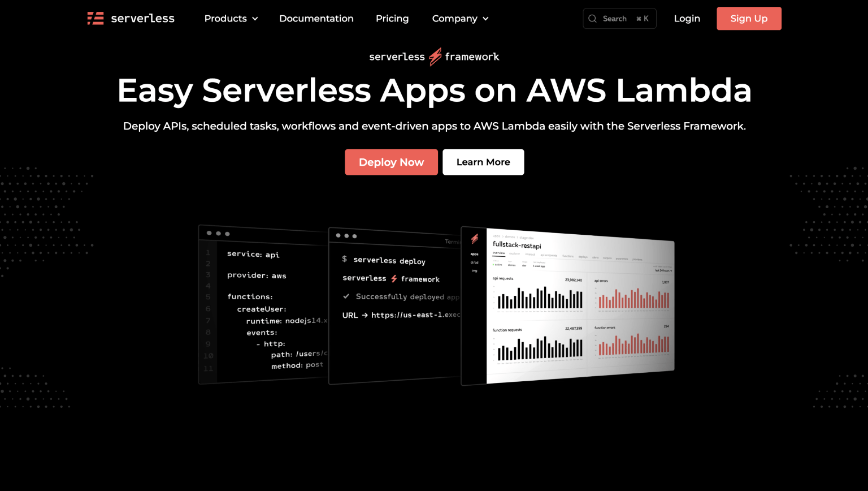Click the lightning bolt icon in terminal window
The height and width of the screenshot is (491, 868).
(x=394, y=279)
